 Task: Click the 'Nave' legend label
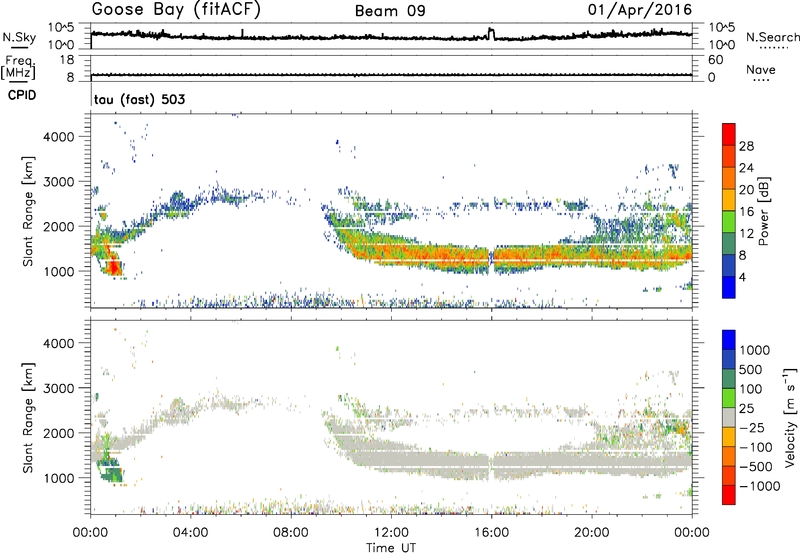pos(761,69)
